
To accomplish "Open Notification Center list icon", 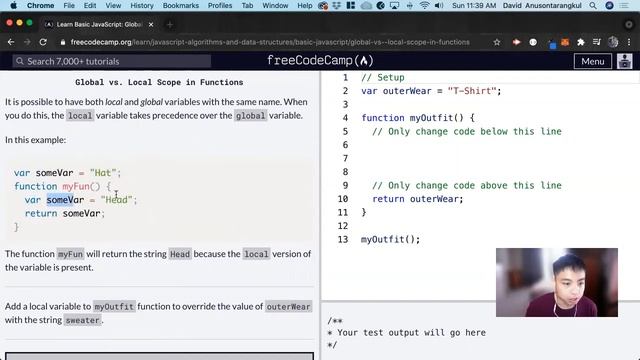I will [x=624, y=5].
